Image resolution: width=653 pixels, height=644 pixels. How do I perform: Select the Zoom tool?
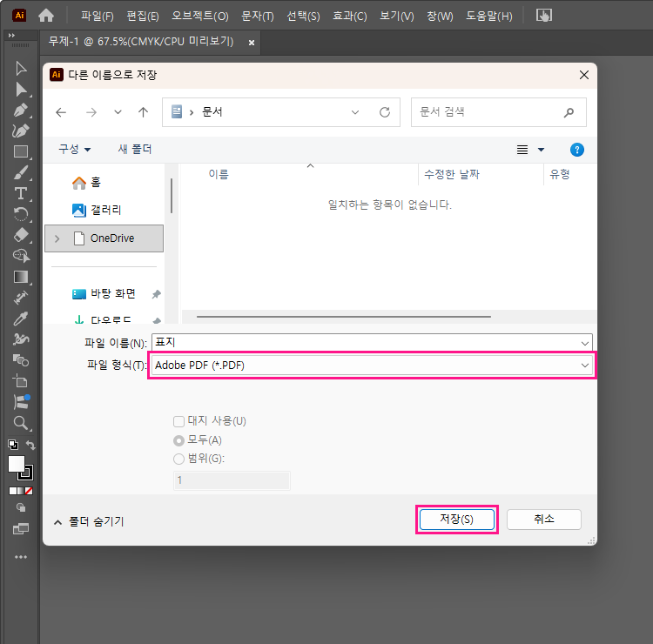21,423
